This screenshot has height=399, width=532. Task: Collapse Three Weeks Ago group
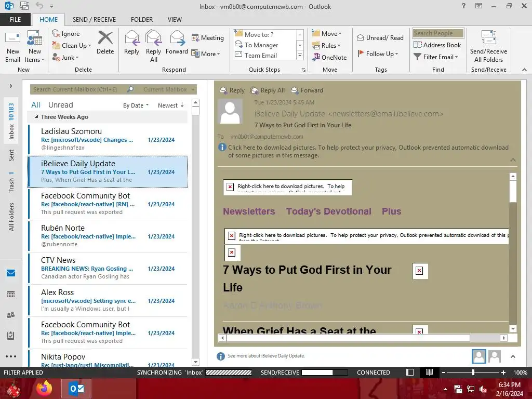pyautogui.click(x=36, y=117)
